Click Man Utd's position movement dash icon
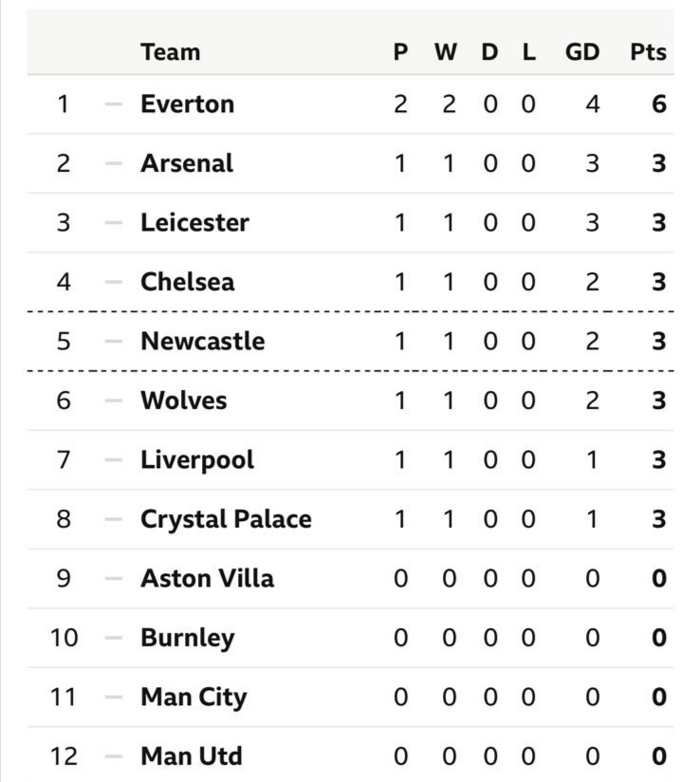This screenshot has width=700, height=782. [x=113, y=756]
